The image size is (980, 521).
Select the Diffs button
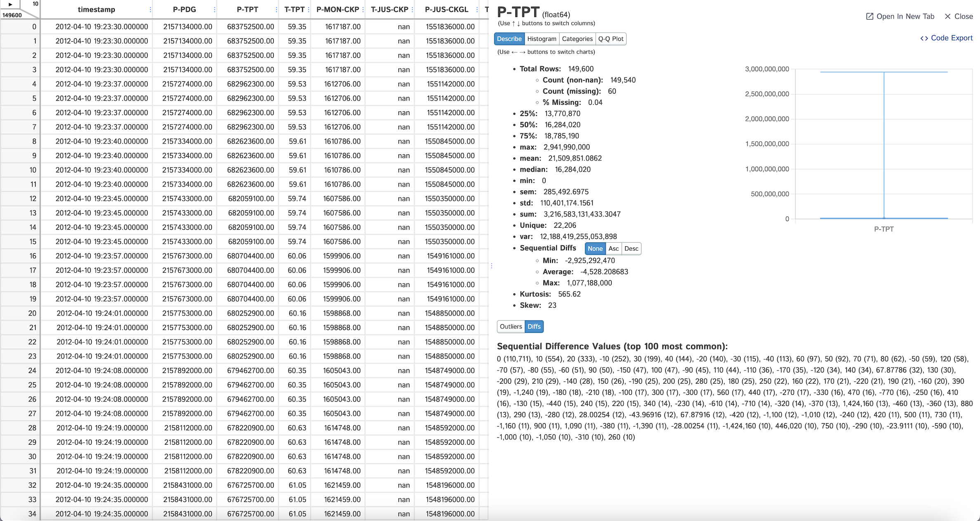coord(534,326)
